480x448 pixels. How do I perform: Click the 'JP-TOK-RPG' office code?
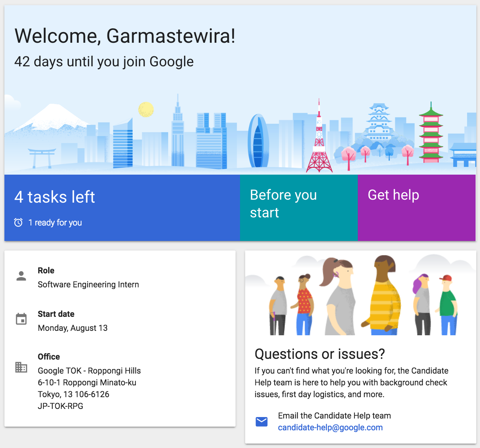coord(60,406)
